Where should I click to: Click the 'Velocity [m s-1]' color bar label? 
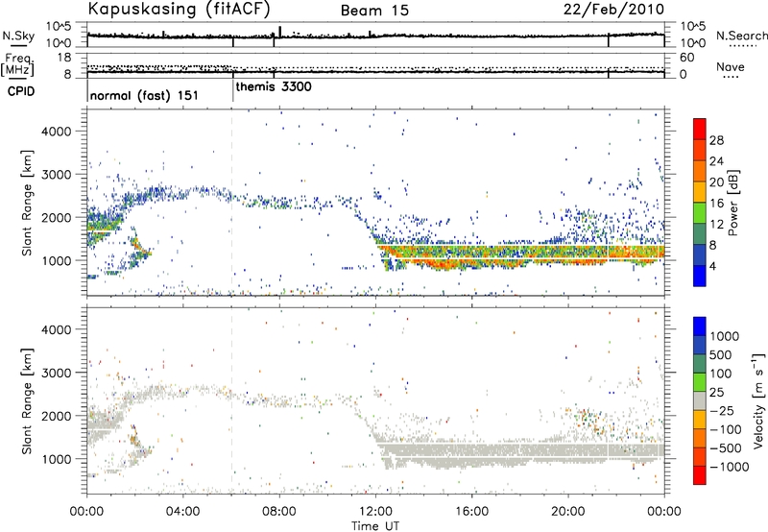[x=759, y=400]
